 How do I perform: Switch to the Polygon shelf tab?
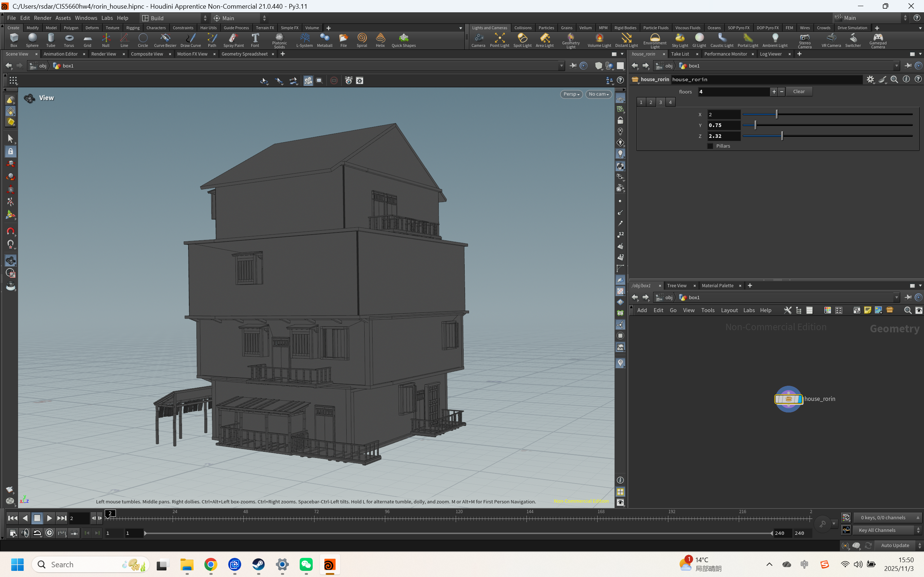[71, 28]
